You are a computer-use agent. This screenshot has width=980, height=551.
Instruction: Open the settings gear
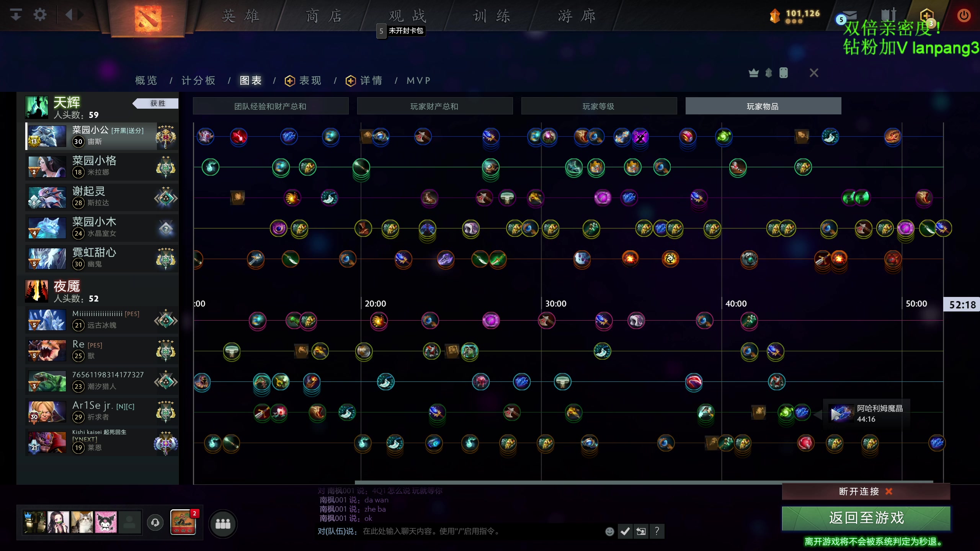pyautogui.click(x=40, y=15)
